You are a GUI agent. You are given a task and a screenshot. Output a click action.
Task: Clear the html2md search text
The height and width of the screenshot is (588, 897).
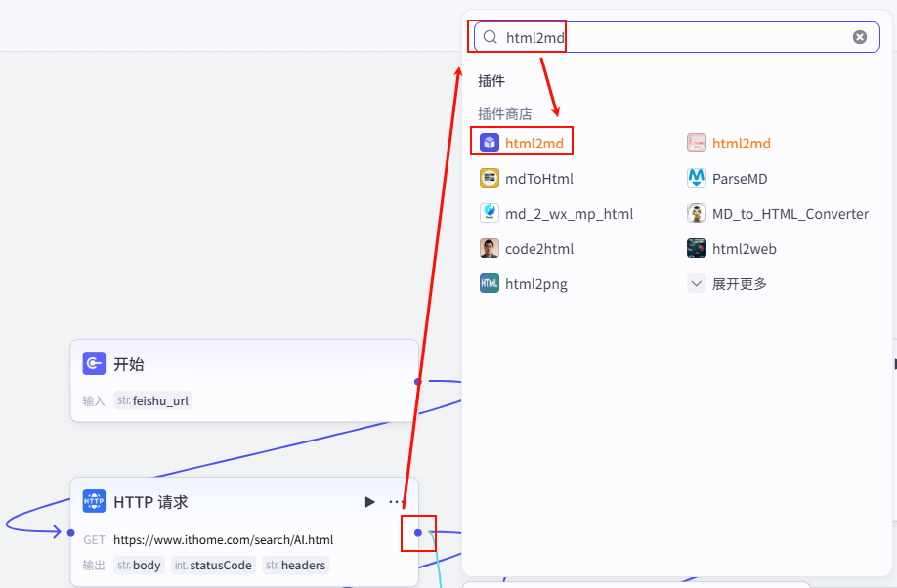pyautogui.click(x=859, y=37)
